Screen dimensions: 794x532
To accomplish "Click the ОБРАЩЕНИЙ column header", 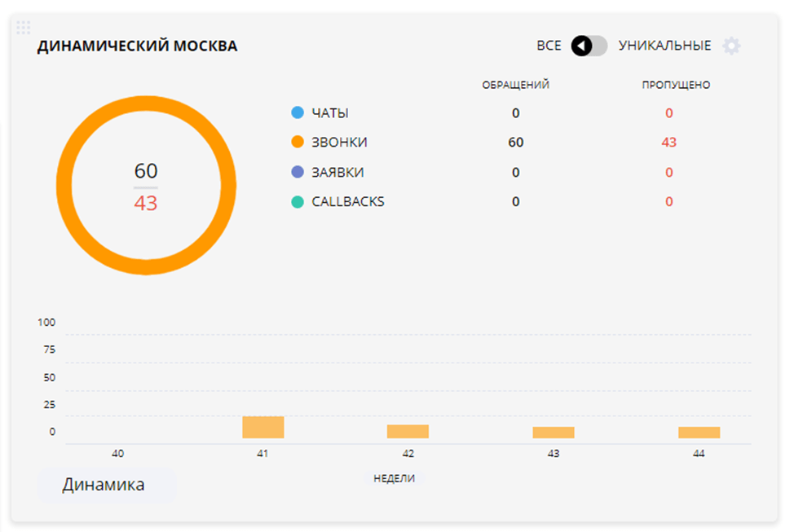I will 515,85.
